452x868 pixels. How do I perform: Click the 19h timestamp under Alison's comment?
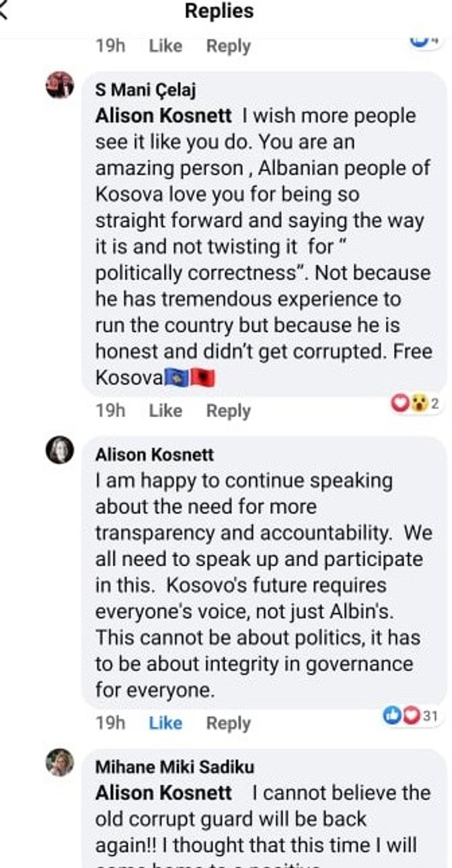(110, 723)
